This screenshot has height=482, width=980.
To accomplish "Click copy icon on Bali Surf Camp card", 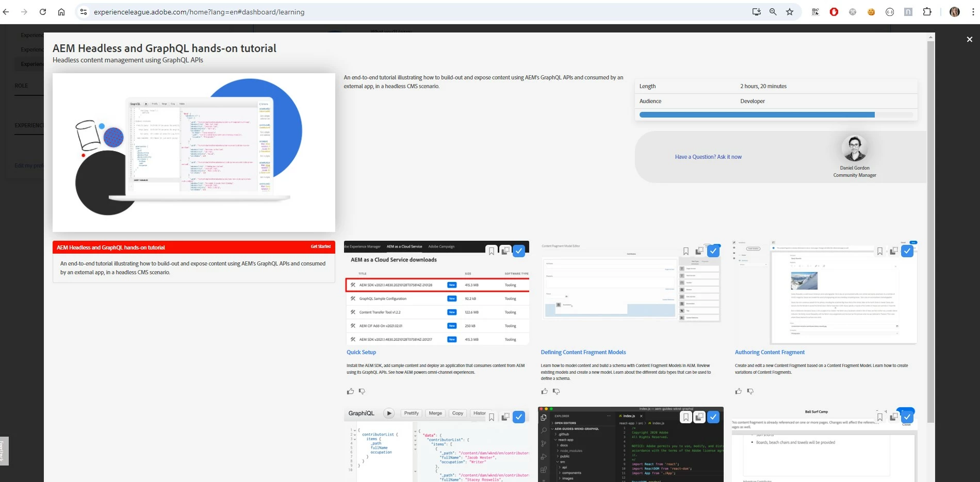I will pyautogui.click(x=893, y=417).
